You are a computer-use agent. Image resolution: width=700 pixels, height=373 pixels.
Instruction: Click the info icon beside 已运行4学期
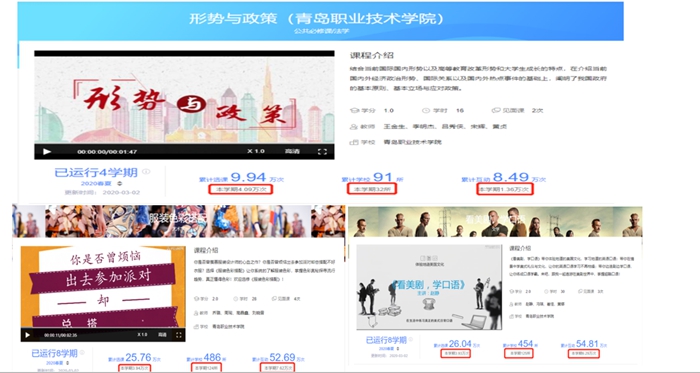click(x=146, y=171)
